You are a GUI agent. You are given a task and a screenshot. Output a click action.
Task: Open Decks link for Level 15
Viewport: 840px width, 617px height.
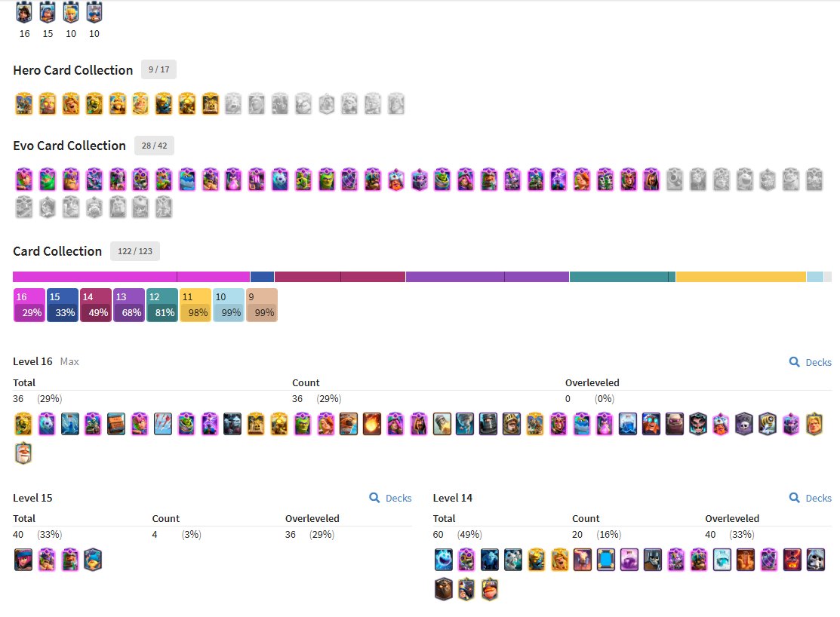[x=390, y=498]
